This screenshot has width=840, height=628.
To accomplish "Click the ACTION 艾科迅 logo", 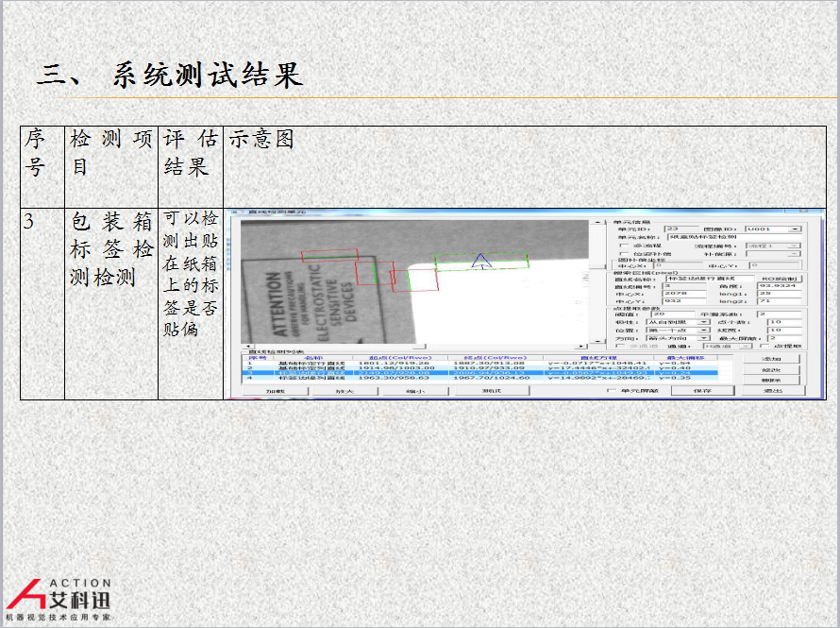I will pyautogui.click(x=59, y=600).
